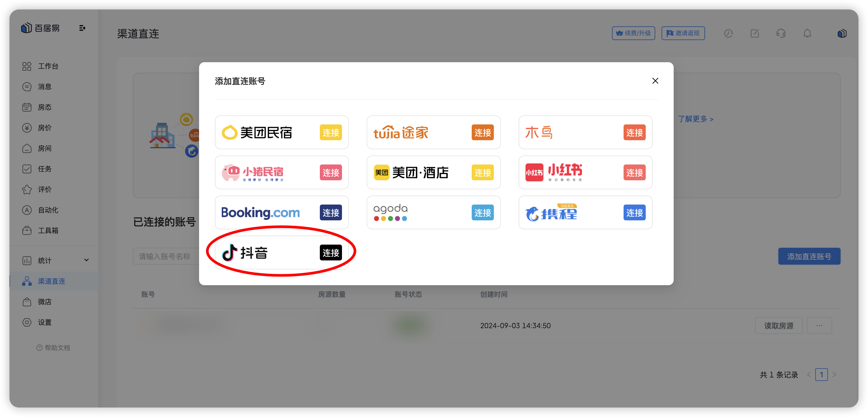
Task: Go to 房价 in the sidebar
Action: click(x=45, y=128)
